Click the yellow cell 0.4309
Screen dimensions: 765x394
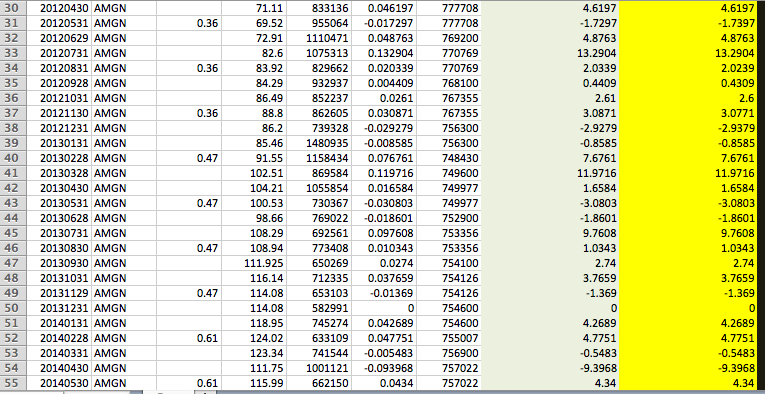[688, 83]
